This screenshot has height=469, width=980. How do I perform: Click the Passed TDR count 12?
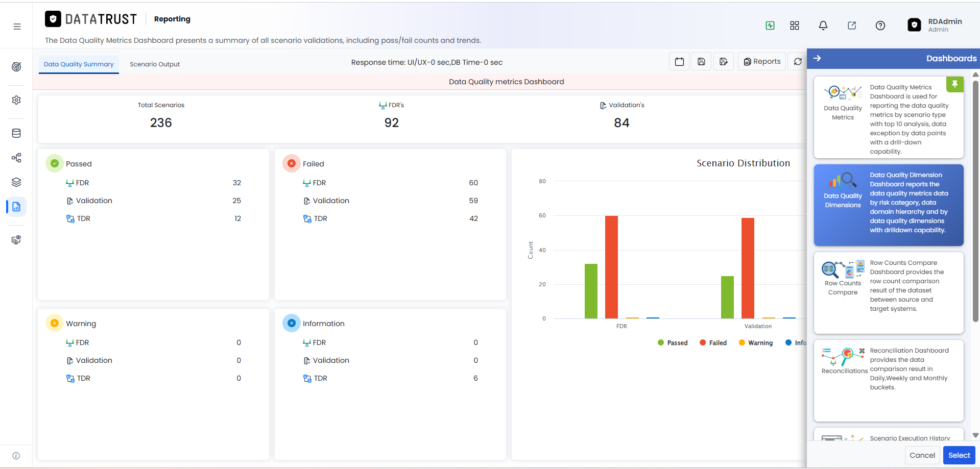coord(237,218)
